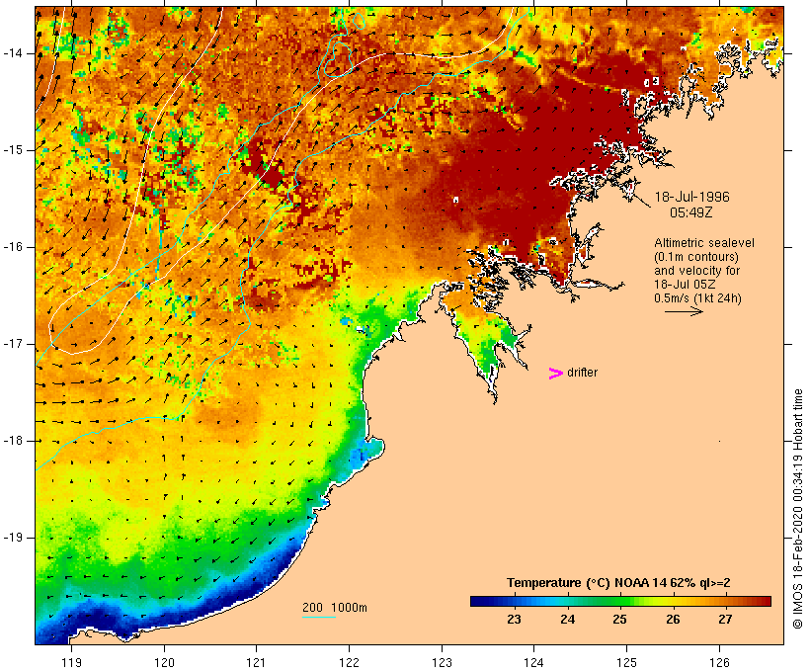Click the '0.5m/s (1kt 24h)' scale text
The height and width of the screenshot is (672, 810).
pyautogui.click(x=697, y=298)
